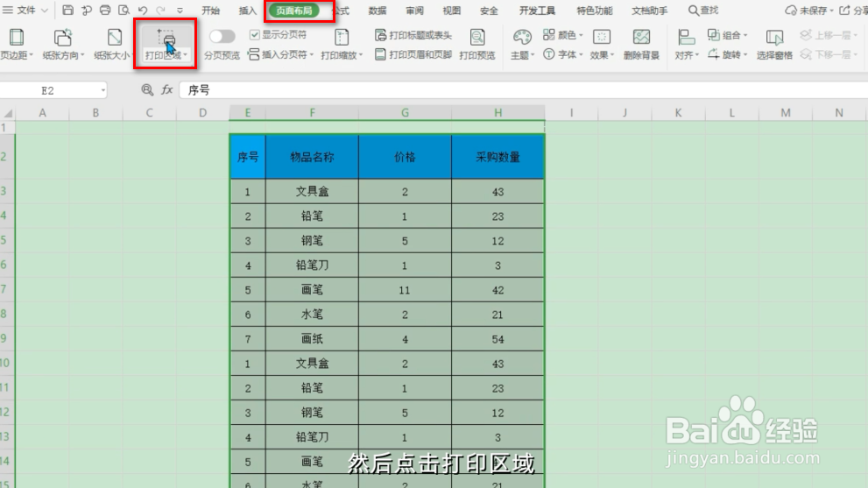Click the print preview icon in quick toolbar
This screenshot has width=868, height=488.
123,10
